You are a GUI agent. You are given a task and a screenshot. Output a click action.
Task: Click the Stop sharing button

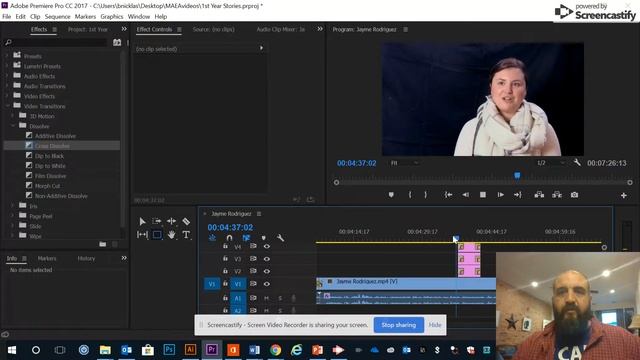tap(398, 325)
